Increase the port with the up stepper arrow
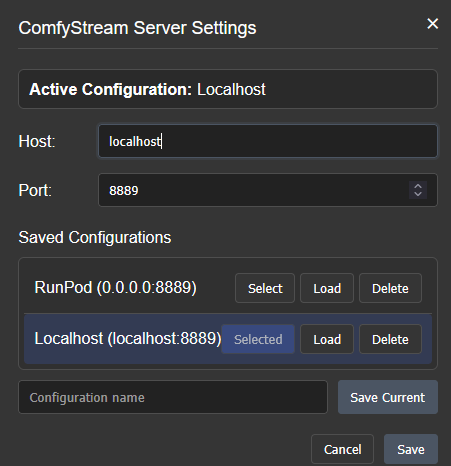The height and width of the screenshot is (466, 451). click(x=418, y=186)
